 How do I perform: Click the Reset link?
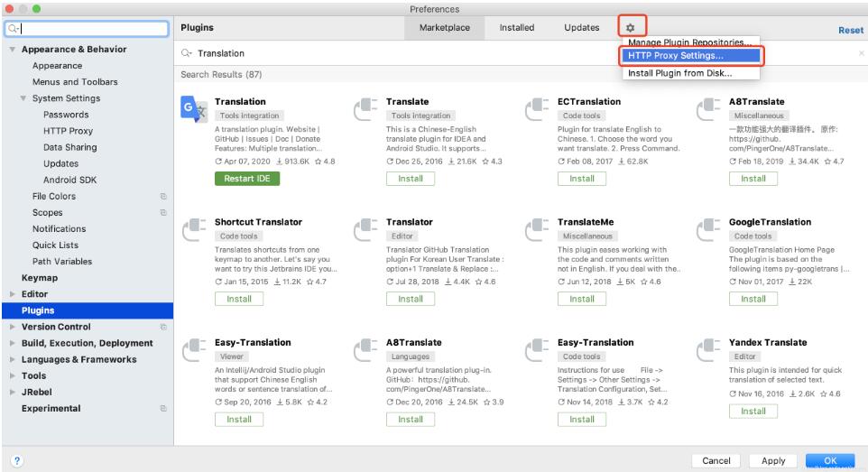(x=850, y=30)
